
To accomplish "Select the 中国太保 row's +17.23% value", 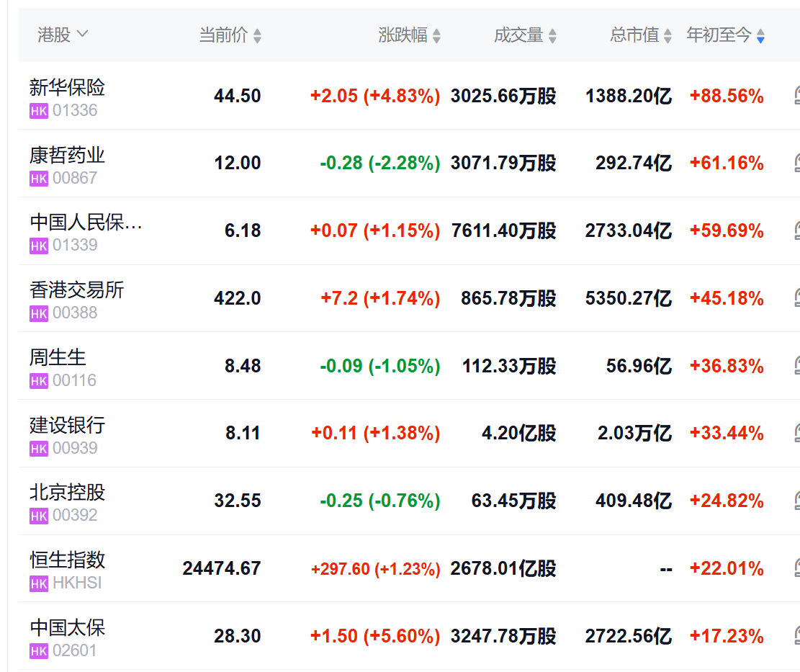I will click(x=727, y=636).
